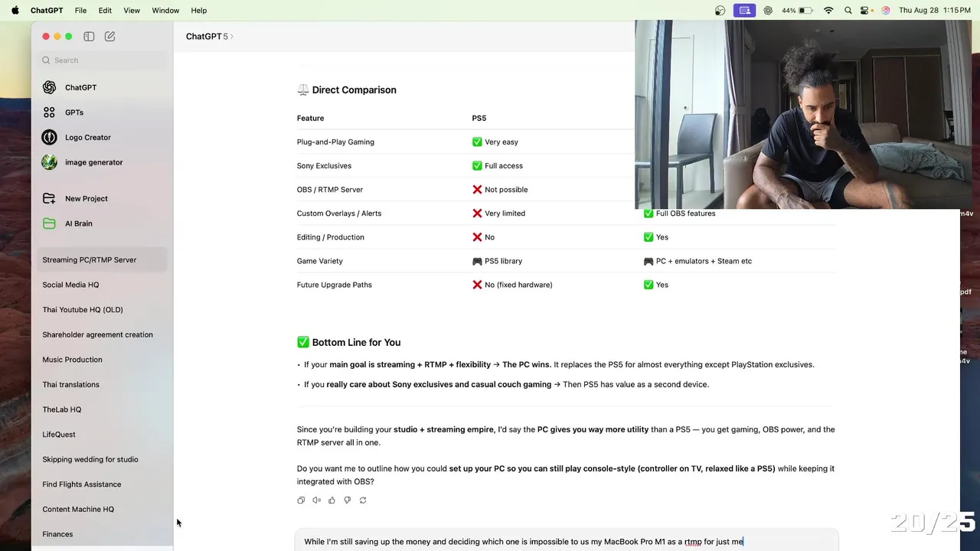Select the 'Editing / Production' table cell

pyautogui.click(x=331, y=237)
